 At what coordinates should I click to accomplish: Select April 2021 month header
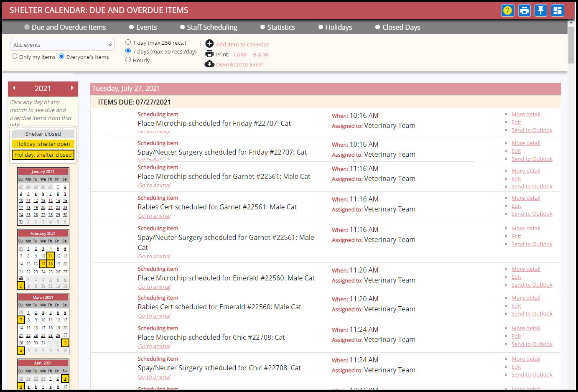pyautogui.click(x=43, y=363)
